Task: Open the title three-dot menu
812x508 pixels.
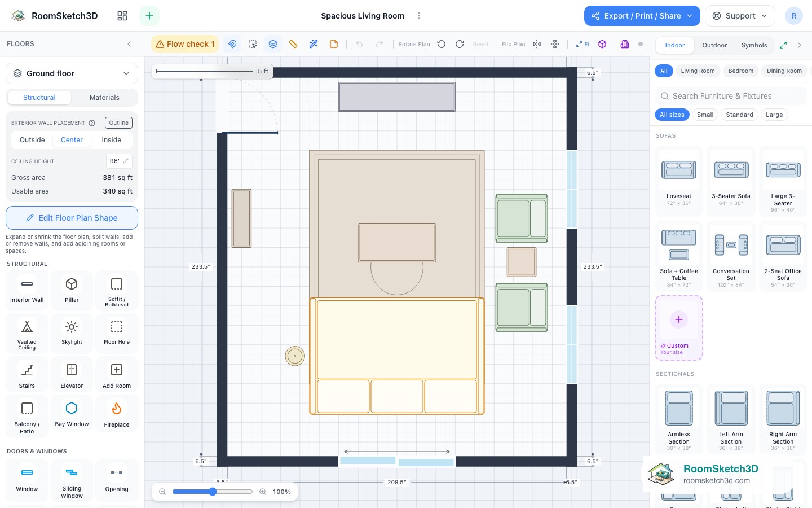Action: tap(419, 16)
